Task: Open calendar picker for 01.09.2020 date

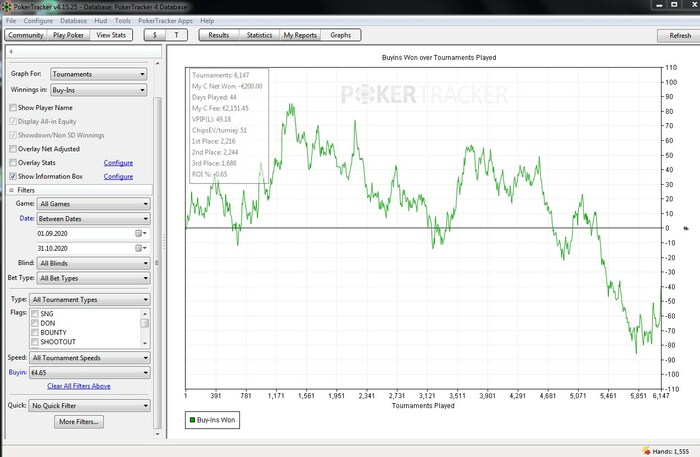Action: tap(141, 233)
